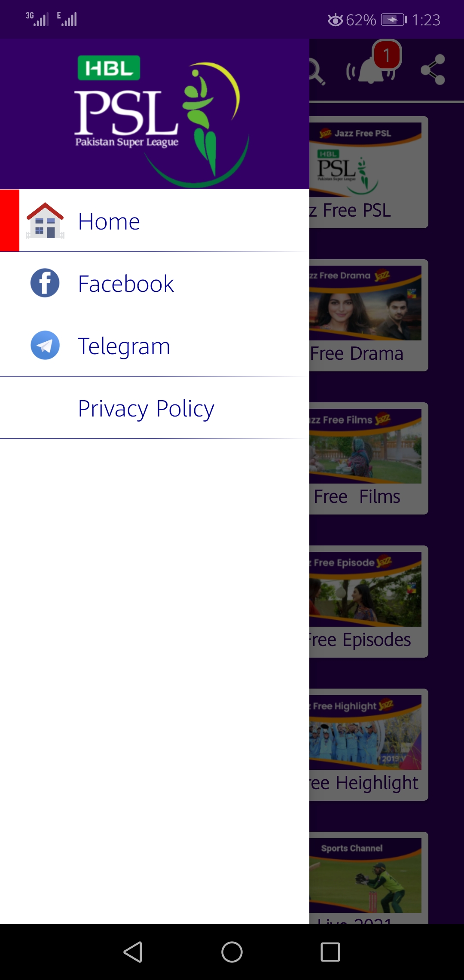This screenshot has height=980, width=464.
Task: Select Home in the drawer menu
Action: click(155, 220)
